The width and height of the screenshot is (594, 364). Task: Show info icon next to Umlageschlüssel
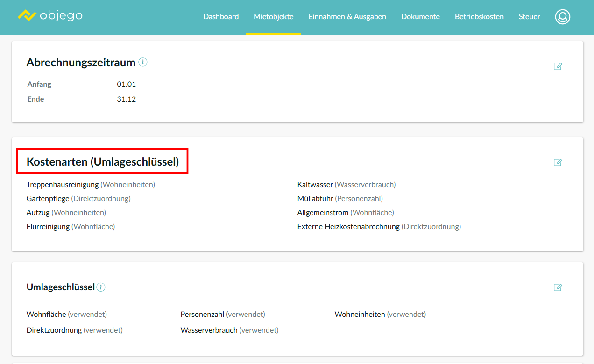(x=101, y=287)
